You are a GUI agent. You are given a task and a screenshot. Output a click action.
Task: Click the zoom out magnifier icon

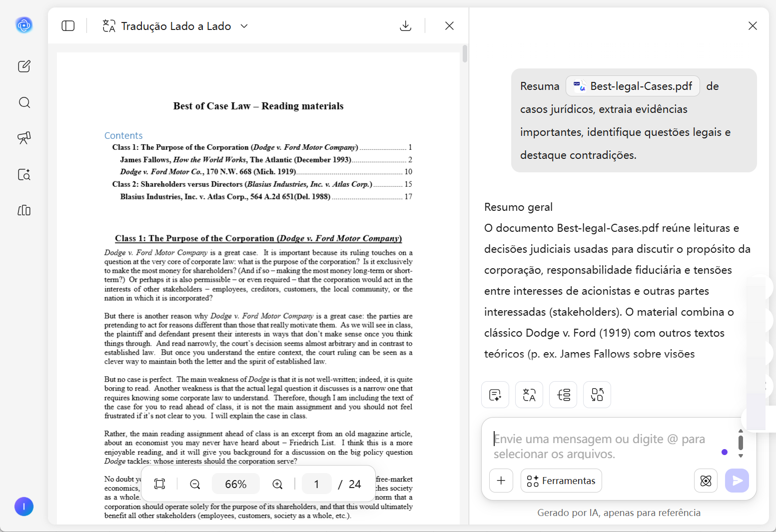[195, 484]
